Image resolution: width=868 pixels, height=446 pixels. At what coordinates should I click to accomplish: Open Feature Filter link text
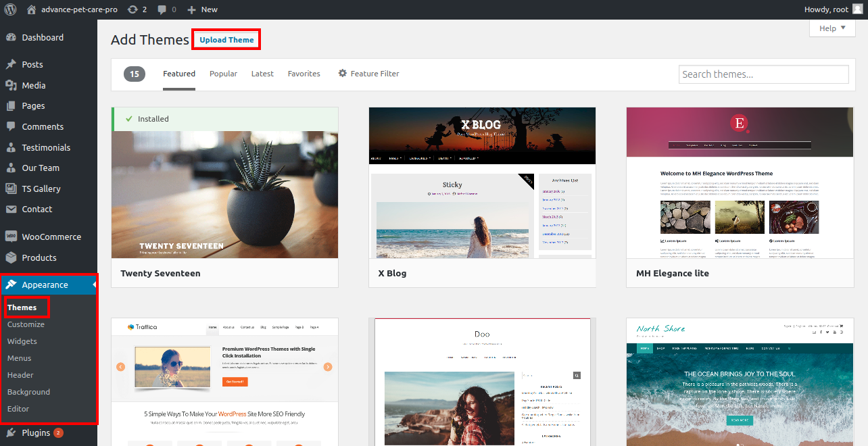pos(375,74)
